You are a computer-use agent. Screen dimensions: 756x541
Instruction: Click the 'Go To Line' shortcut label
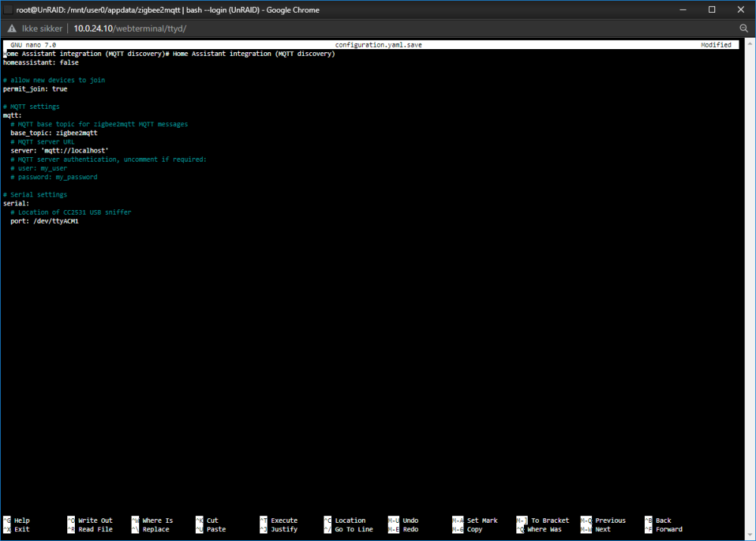point(354,529)
